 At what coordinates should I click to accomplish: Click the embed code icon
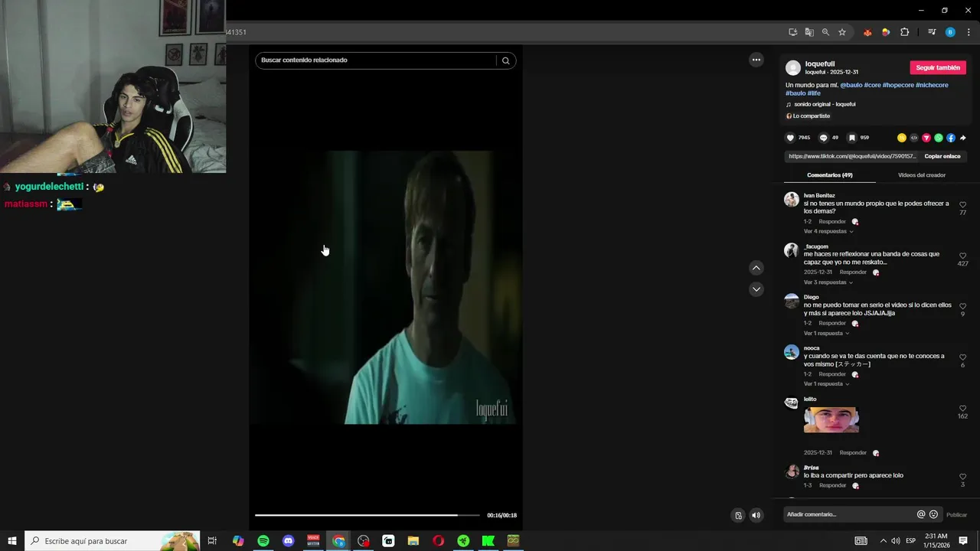click(x=914, y=138)
